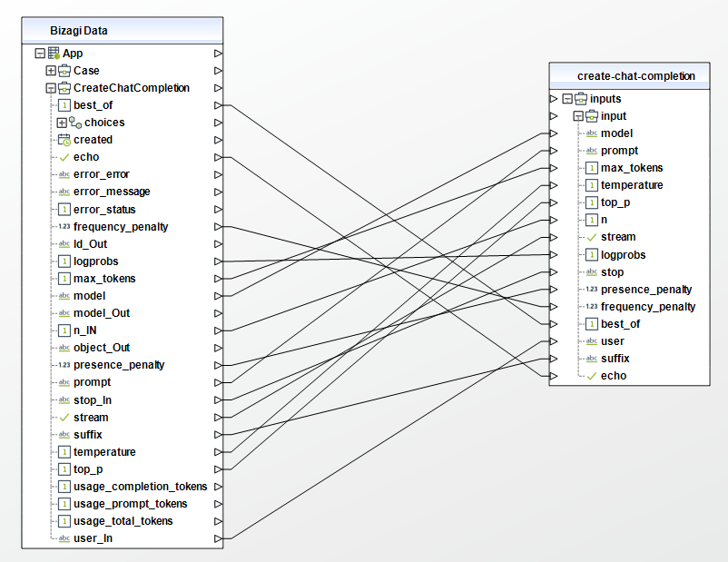Image resolution: width=728 pixels, height=562 pixels.
Task: Select "temperature" in the Bizagi Data panel
Action: click(104, 452)
